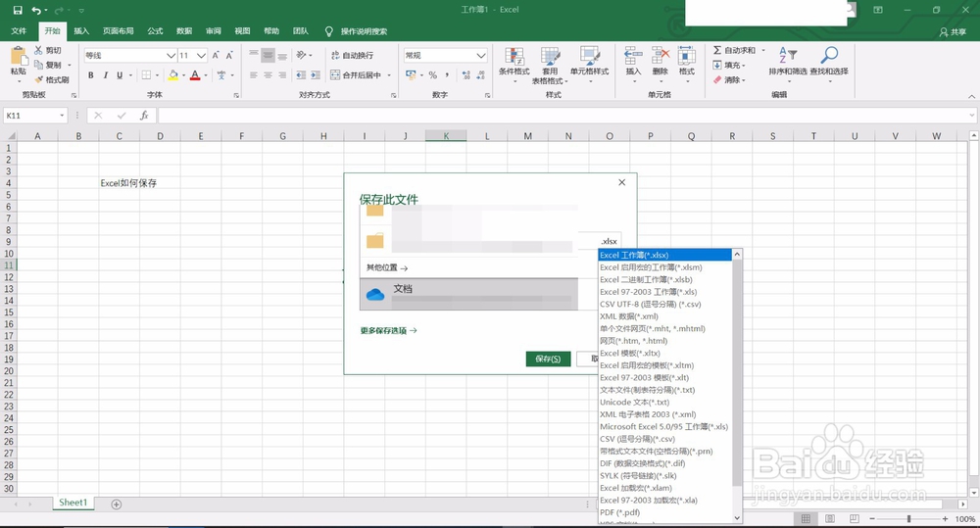The image size is (980, 528).
Task: Close the save file dialog
Action: pyautogui.click(x=622, y=182)
